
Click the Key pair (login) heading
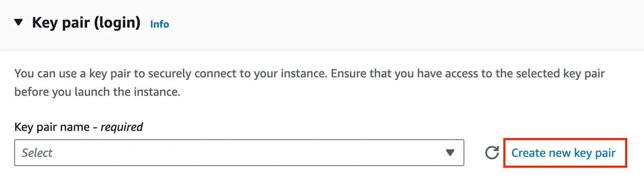click(x=86, y=23)
